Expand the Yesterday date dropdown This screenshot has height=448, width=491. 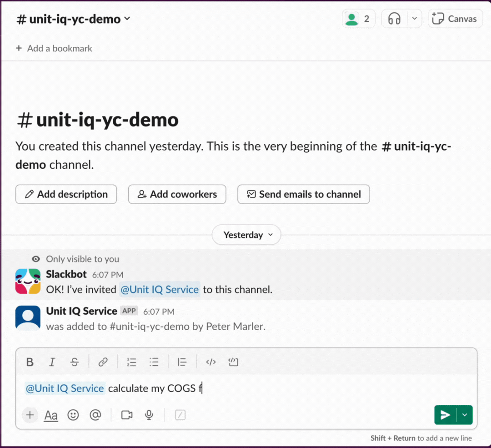[x=246, y=235]
